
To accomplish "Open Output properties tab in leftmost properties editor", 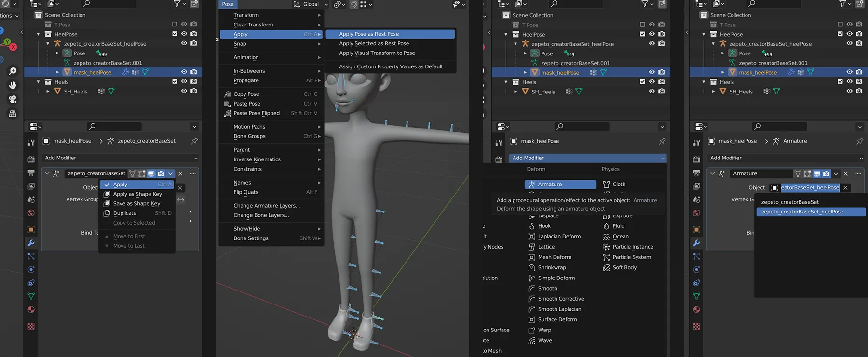I will tap(31, 172).
